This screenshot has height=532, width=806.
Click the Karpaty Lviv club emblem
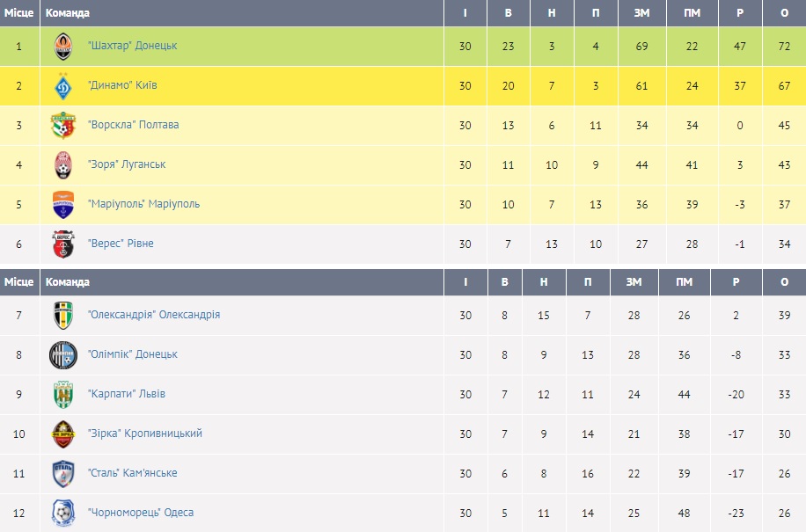pos(63,394)
